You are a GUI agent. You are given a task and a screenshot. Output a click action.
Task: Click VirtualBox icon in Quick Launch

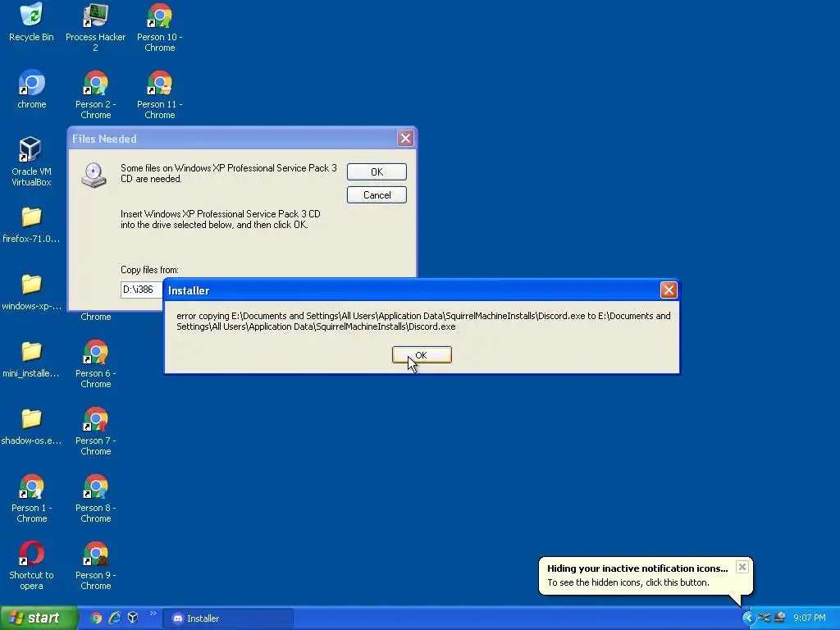[x=133, y=619]
